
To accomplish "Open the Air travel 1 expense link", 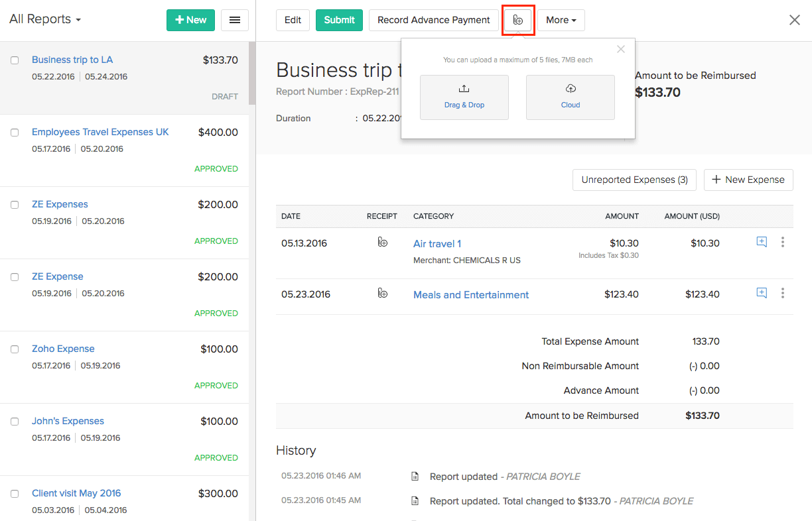I will [x=437, y=244].
